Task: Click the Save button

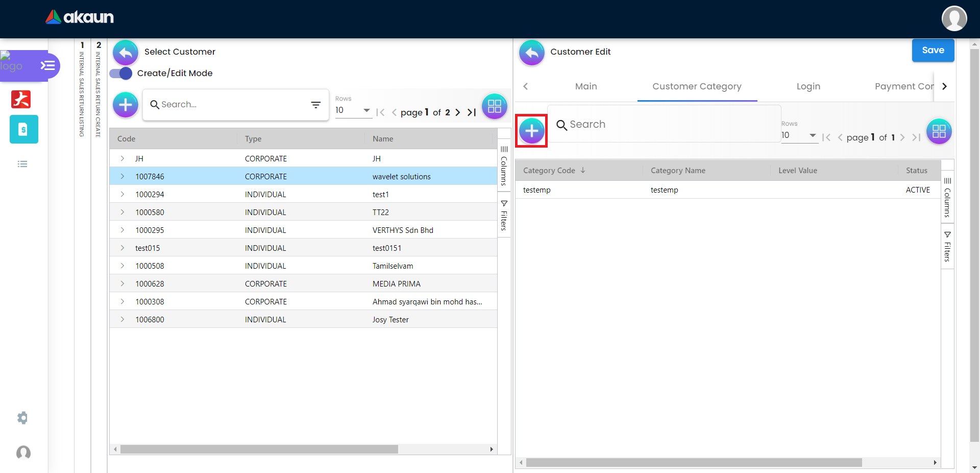Action: pyautogui.click(x=933, y=51)
